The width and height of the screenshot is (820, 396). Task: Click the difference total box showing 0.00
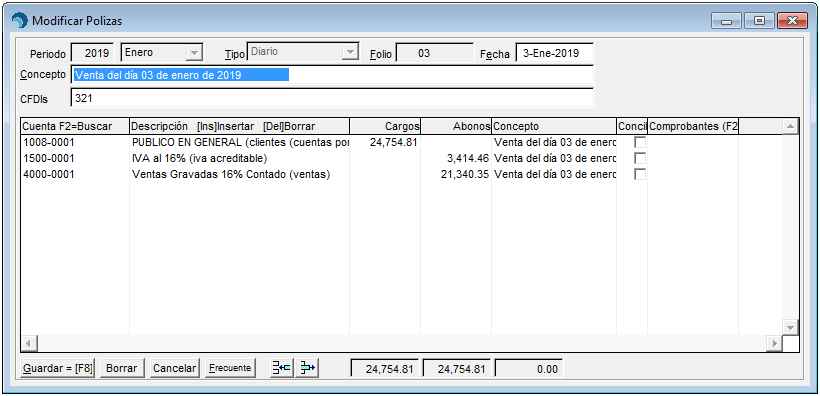529,369
